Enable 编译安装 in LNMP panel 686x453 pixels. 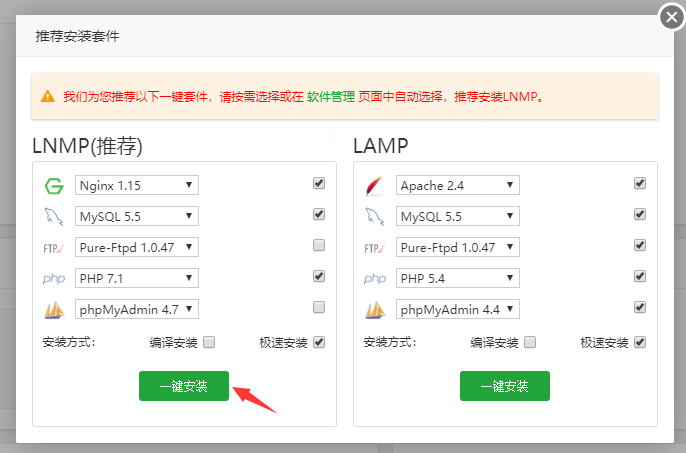209,342
